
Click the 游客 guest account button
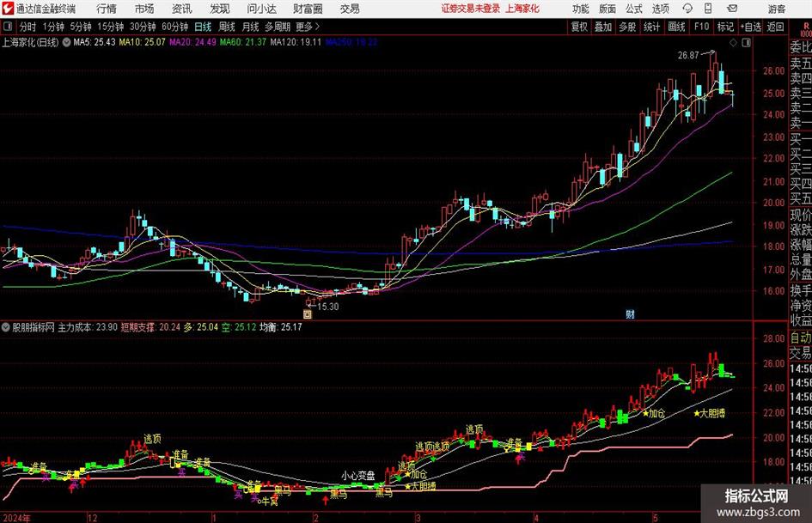tap(777, 9)
